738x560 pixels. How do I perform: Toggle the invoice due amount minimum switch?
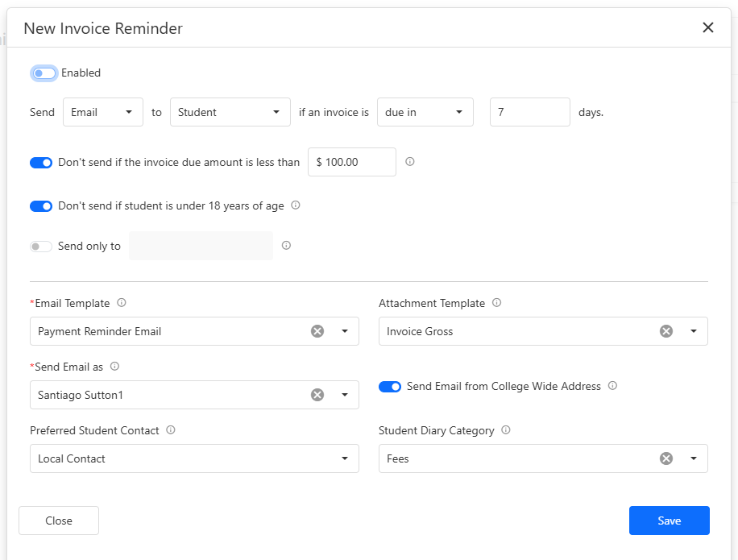pyautogui.click(x=41, y=163)
